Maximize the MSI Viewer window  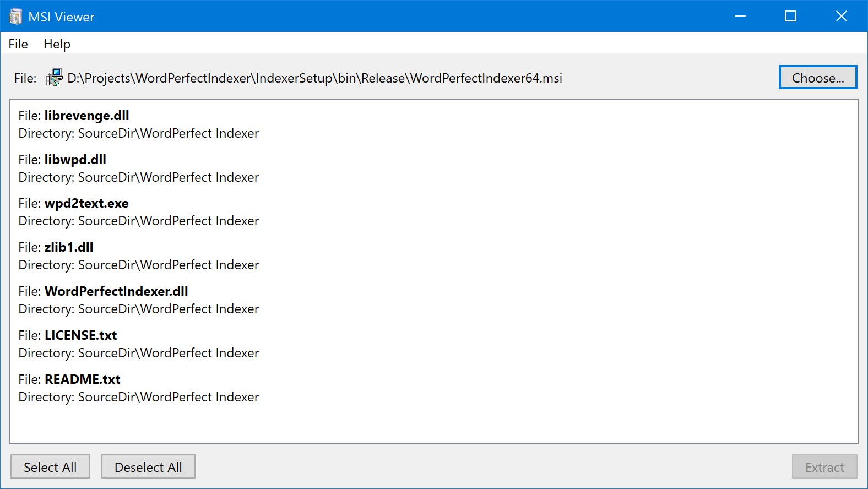click(790, 16)
